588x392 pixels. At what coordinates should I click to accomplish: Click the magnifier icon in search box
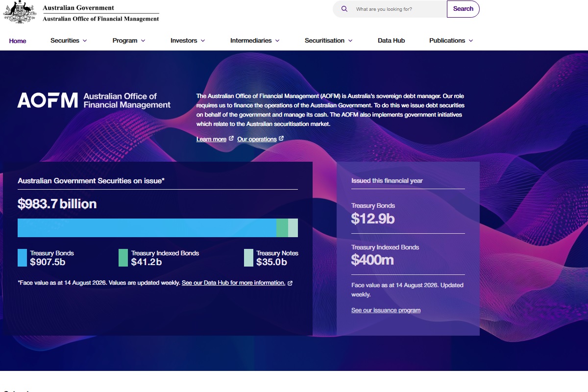pyautogui.click(x=344, y=9)
